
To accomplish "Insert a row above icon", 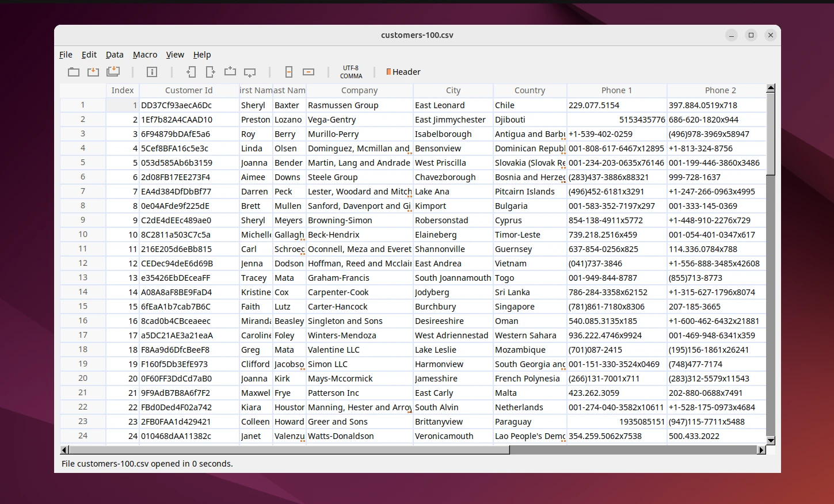I will click(230, 72).
